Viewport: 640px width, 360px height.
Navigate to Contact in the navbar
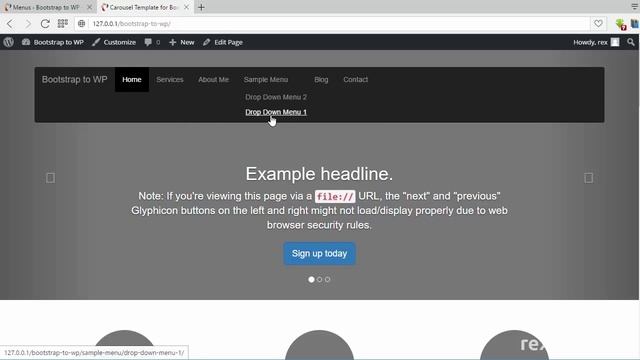point(356,80)
